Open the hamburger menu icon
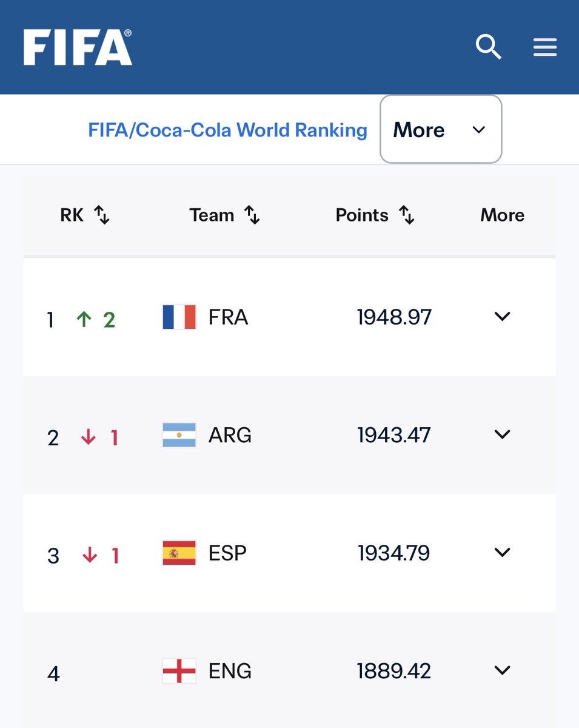Viewport: 579px width, 728px height. click(544, 47)
